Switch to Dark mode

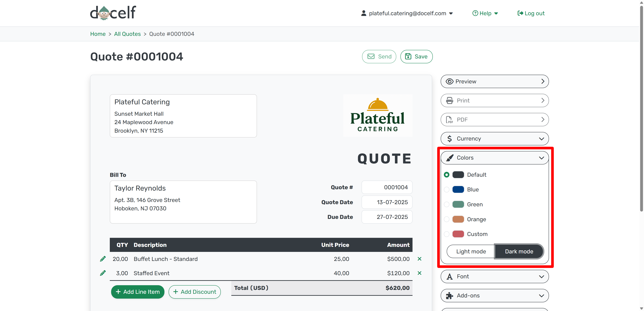click(x=519, y=251)
